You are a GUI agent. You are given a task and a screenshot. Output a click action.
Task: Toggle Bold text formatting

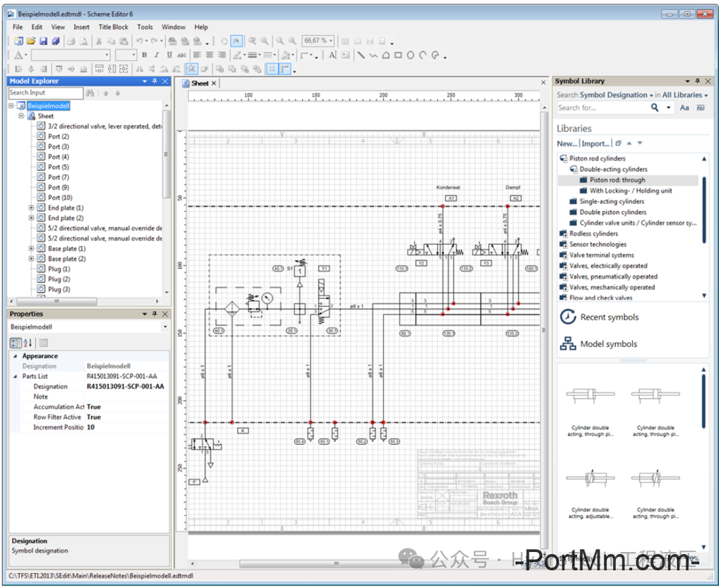[145, 55]
